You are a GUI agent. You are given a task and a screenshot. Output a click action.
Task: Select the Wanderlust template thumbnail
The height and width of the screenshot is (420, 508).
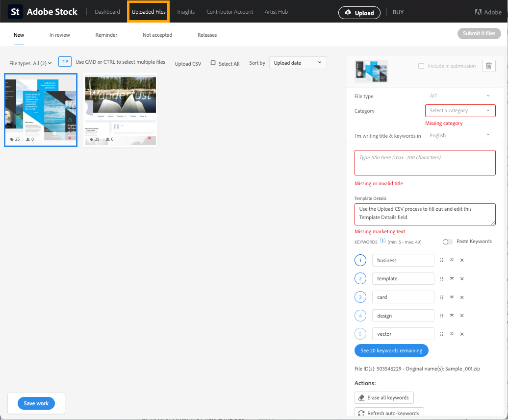[121, 110]
